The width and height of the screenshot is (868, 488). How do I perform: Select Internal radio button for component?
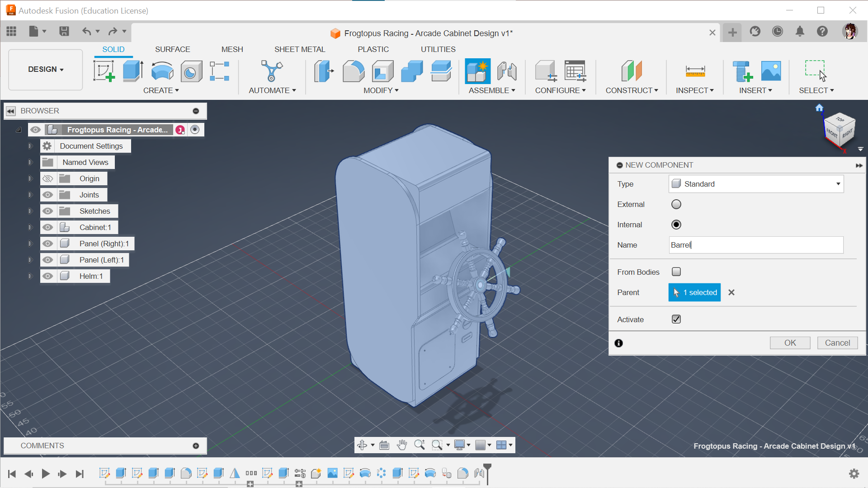tap(676, 224)
